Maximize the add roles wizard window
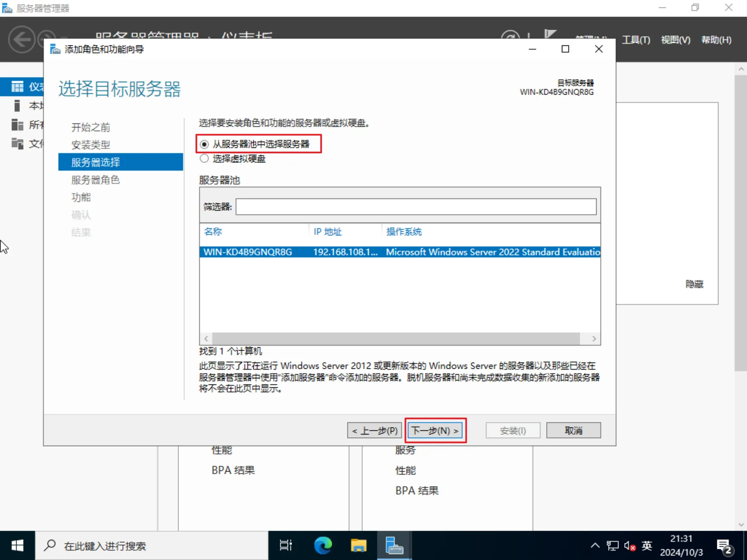The image size is (747, 560). pos(565,49)
